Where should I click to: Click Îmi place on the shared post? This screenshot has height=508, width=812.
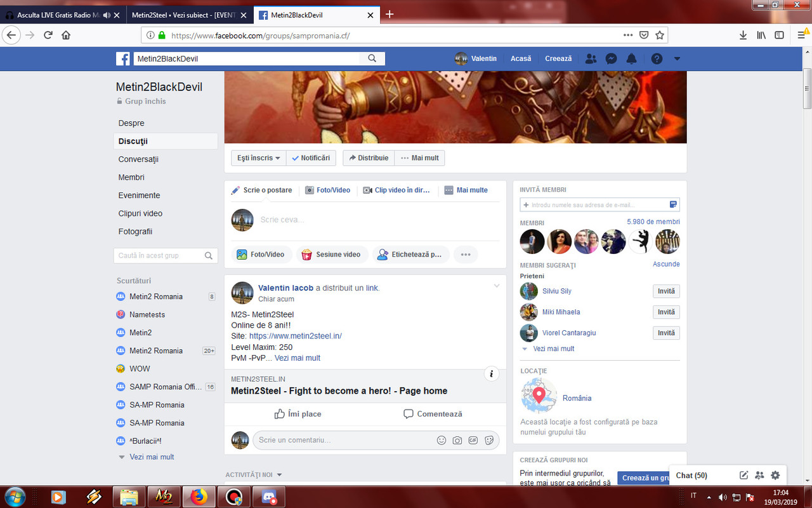pyautogui.click(x=298, y=413)
